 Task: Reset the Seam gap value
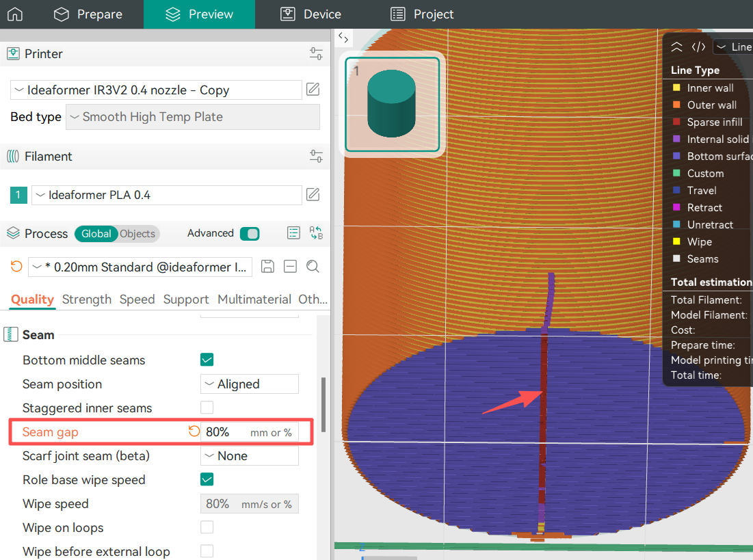tap(194, 431)
